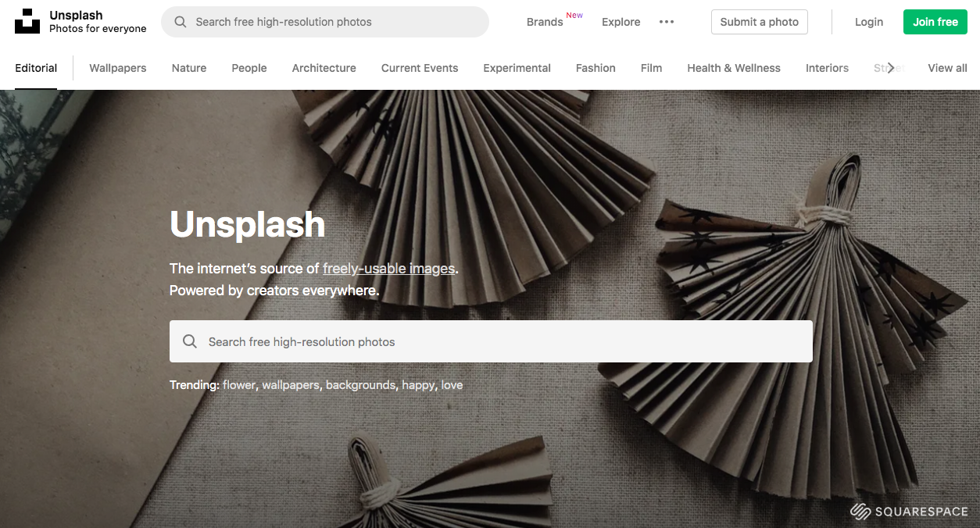Open the Experimental category

(x=517, y=68)
